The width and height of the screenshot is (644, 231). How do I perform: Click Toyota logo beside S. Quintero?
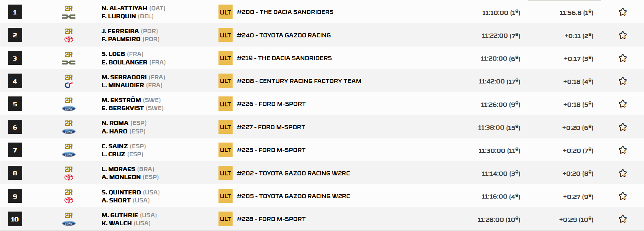69,201
